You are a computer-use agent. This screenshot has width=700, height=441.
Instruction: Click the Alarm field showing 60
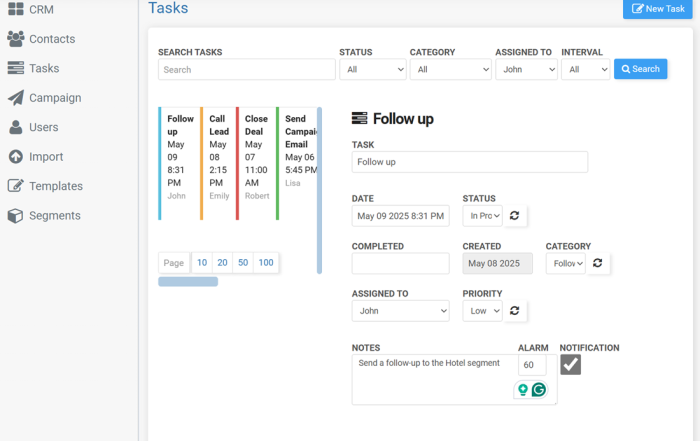click(532, 365)
